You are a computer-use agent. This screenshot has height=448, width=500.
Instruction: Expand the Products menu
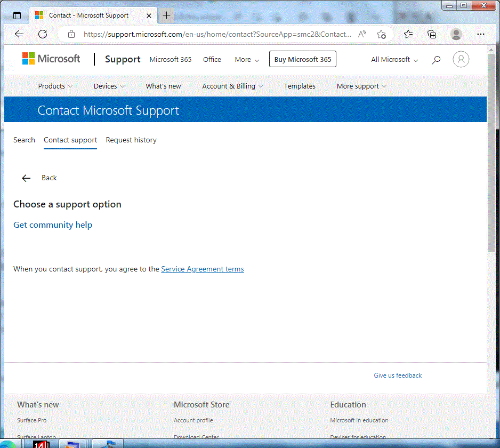tap(55, 86)
